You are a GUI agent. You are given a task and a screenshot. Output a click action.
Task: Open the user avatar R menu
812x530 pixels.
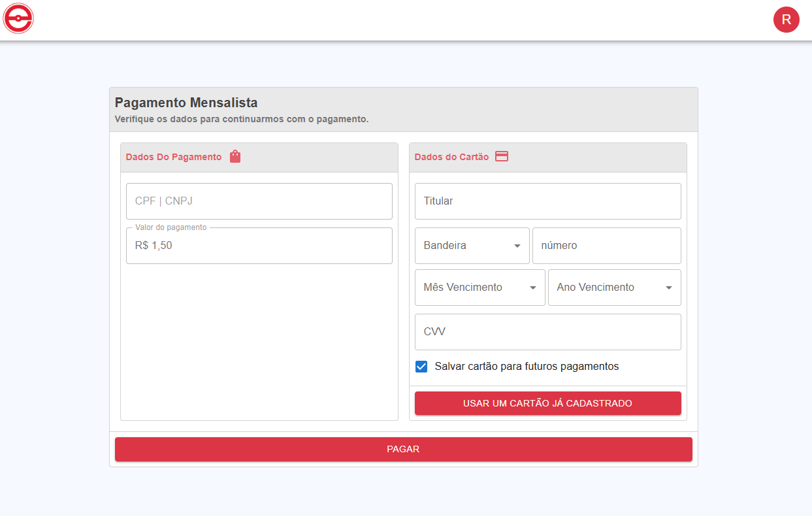pyautogui.click(x=786, y=19)
